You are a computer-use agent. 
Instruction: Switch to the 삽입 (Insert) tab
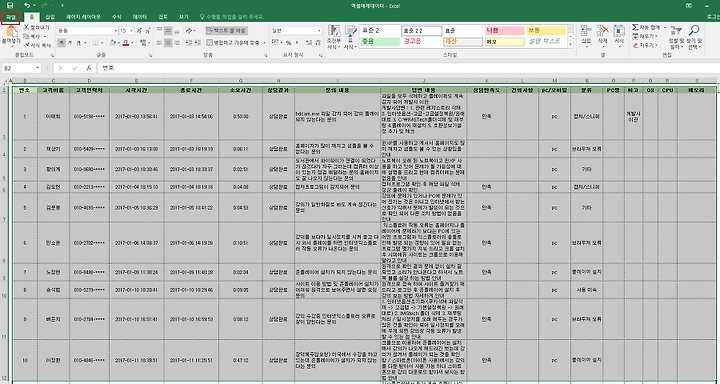[50, 17]
